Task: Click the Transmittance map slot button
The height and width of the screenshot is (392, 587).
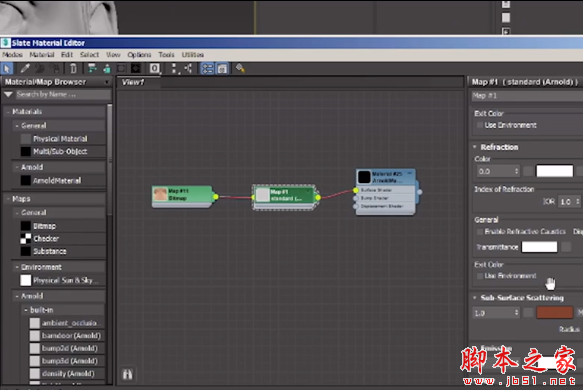Action: 566,247
